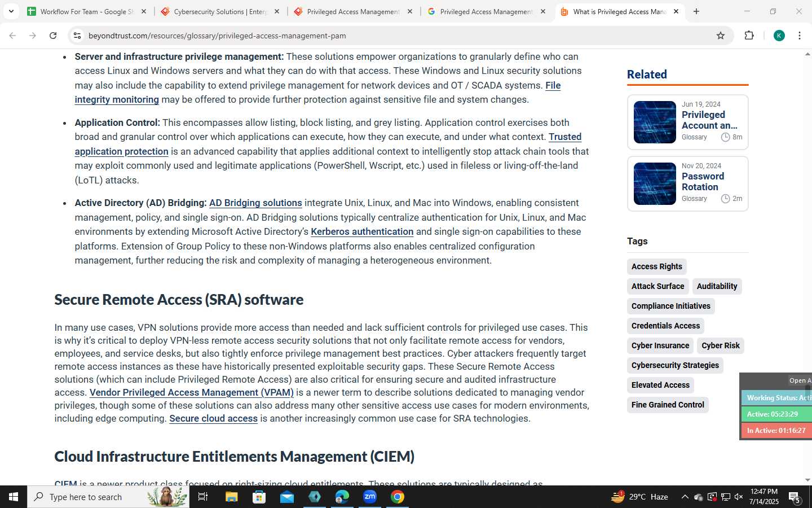Click the Active time tracker entry

pyautogui.click(x=776, y=414)
